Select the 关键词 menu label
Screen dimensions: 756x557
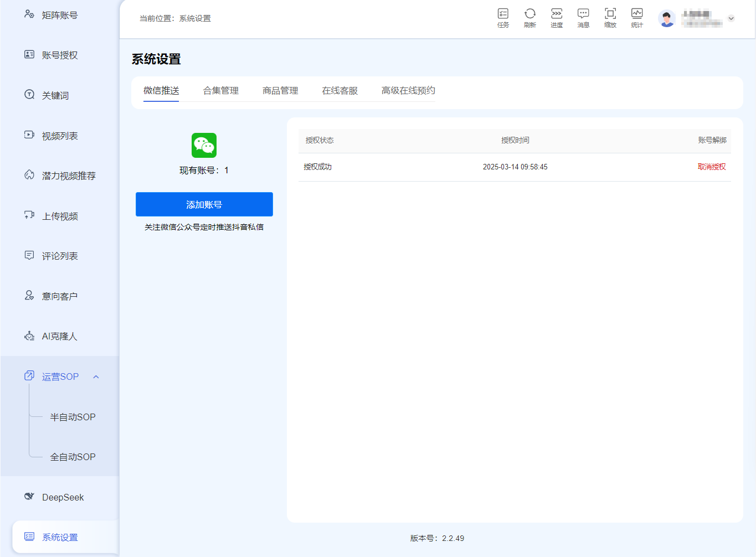[x=55, y=95]
